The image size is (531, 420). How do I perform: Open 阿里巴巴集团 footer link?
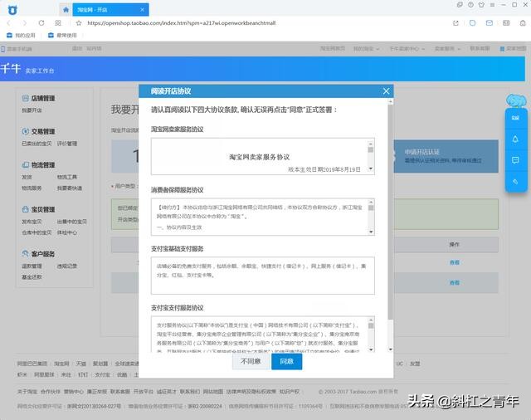(x=32, y=364)
